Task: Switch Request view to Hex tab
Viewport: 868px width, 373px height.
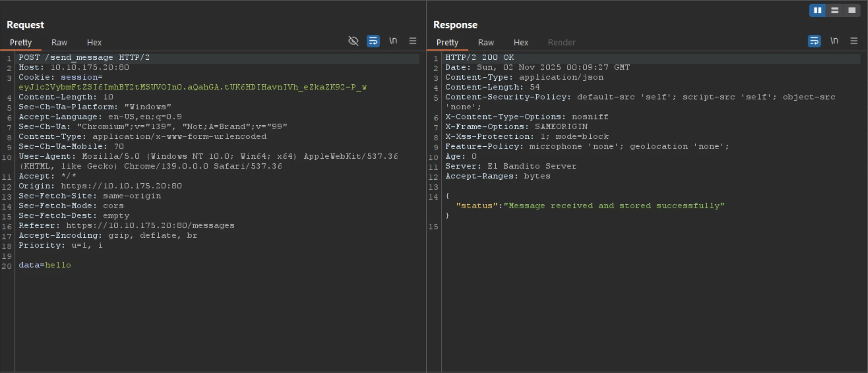Action: coord(94,43)
